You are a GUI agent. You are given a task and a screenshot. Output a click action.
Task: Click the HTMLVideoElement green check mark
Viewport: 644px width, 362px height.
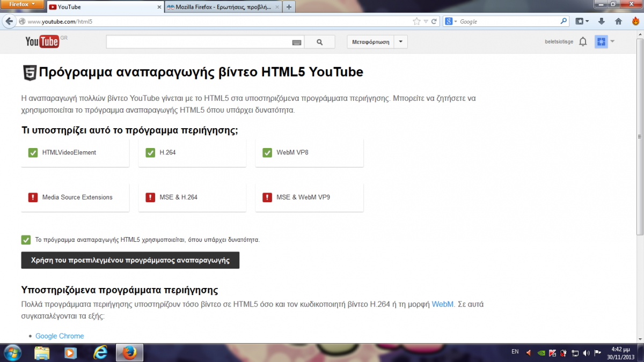click(x=33, y=153)
